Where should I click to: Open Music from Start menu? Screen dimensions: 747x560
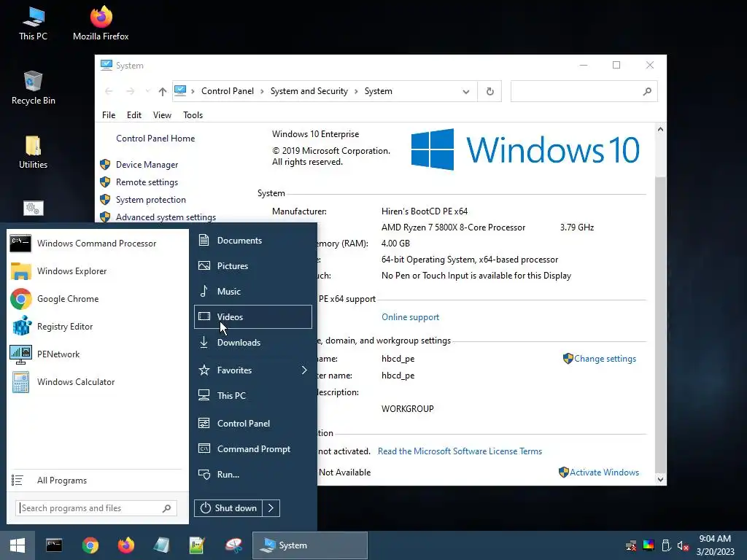coord(253,292)
